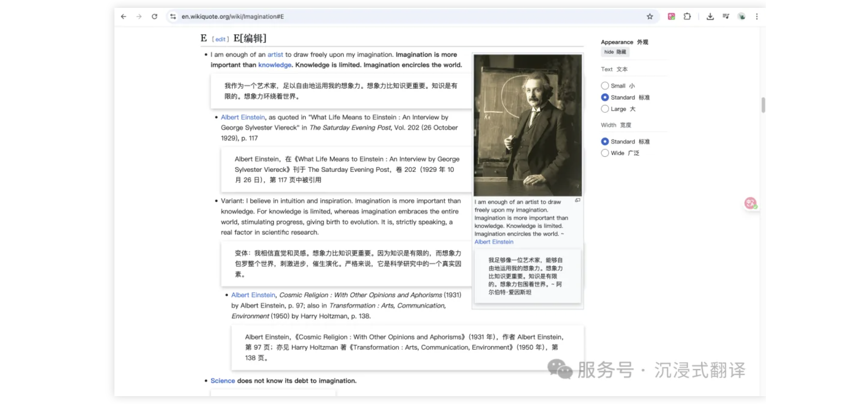Hide the Appearance panel
This screenshot has height=404, width=868.
615,52
